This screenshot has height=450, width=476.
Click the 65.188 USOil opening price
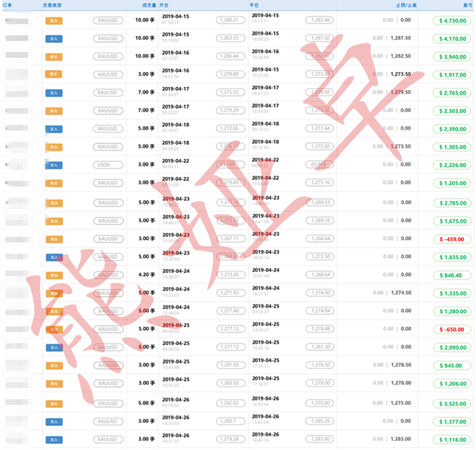(x=230, y=165)
